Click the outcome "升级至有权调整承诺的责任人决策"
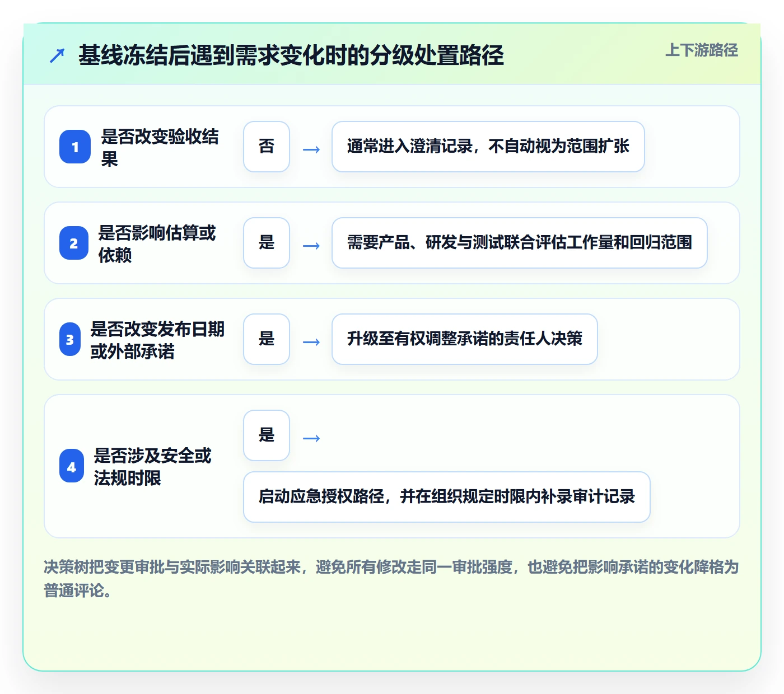 pyautogui.click(x=465, y=339)
